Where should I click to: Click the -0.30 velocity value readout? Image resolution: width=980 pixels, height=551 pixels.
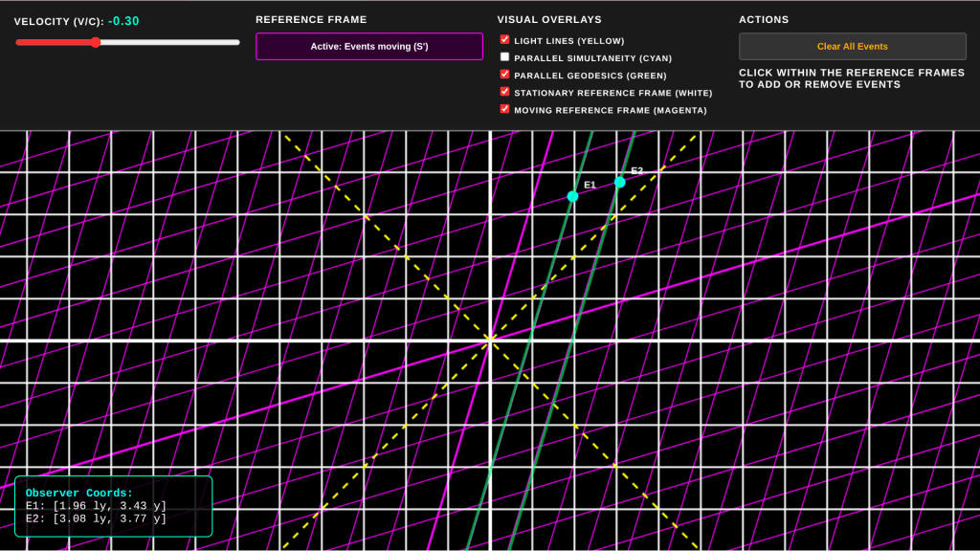coord(123,21)
